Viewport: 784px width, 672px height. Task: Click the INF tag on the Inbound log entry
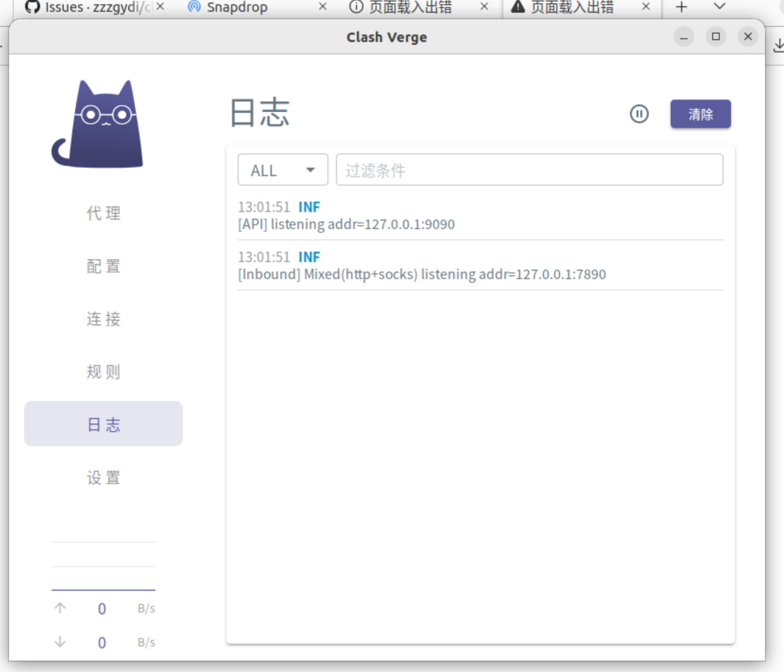coord(309,257)
